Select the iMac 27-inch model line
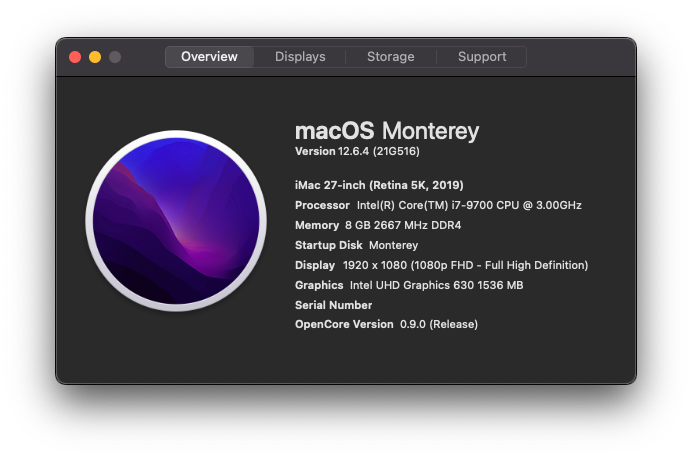The image size is (692, 458). pyautogui.click(x=379, y=185)
